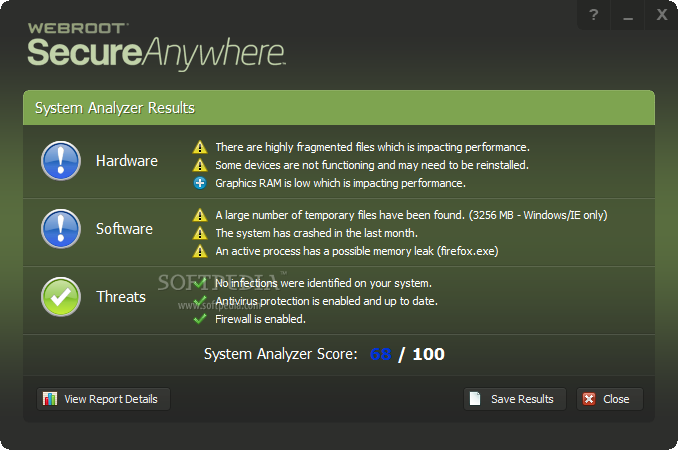Click warning triangle beside fragmented files message
Viewport: 678px width, 450px height.
click(200, 147)
